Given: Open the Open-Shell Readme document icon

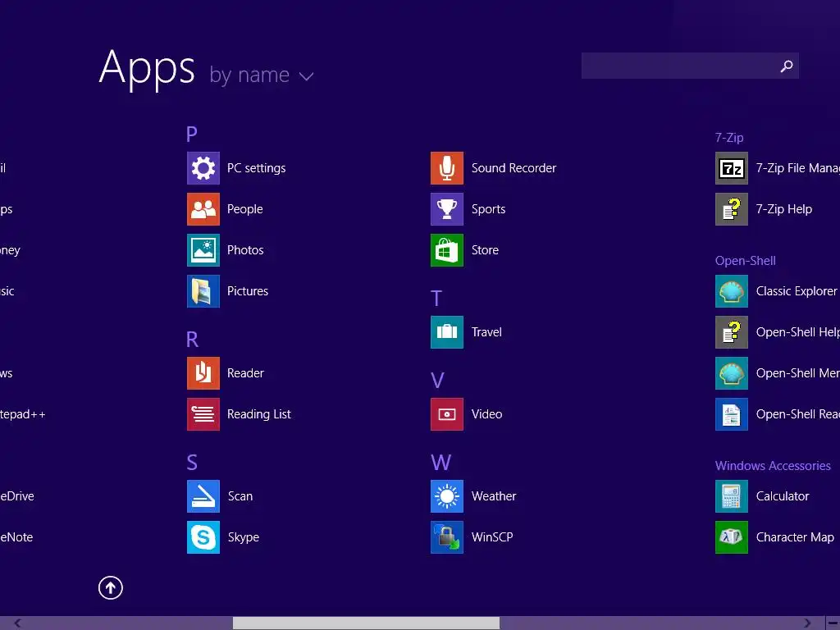Looking at the screenshot, I should (x=731, y=414).
